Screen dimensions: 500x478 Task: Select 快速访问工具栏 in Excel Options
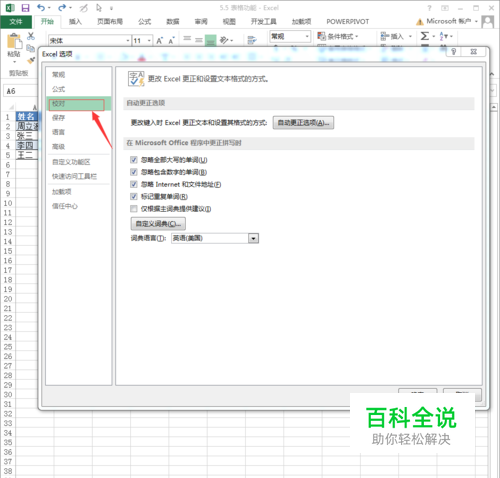click(79, 176)
